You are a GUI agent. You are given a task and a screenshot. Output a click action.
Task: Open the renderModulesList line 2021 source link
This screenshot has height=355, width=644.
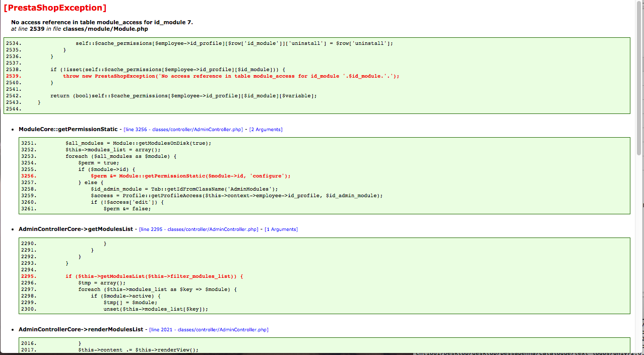[x=209, y=330]
